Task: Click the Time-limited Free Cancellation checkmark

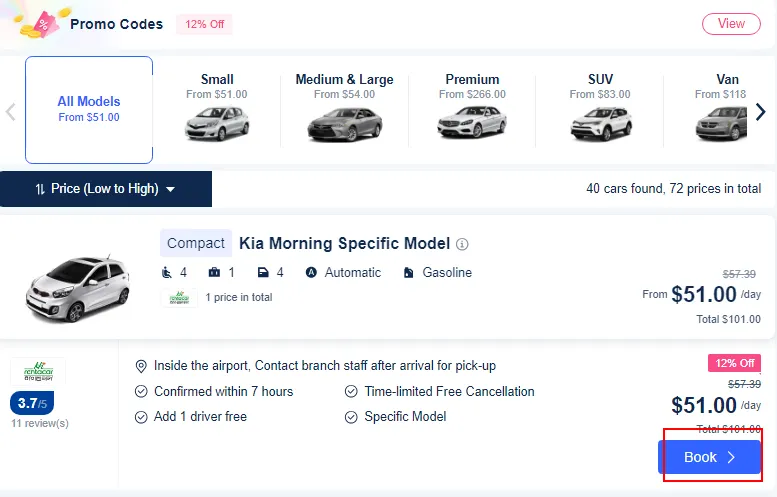Action: coord(351,391)
